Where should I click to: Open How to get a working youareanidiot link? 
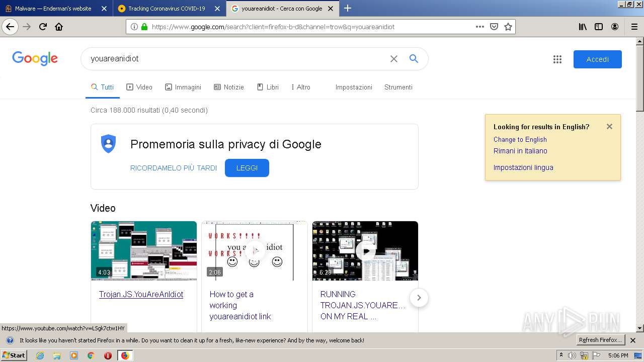point(240,305)
